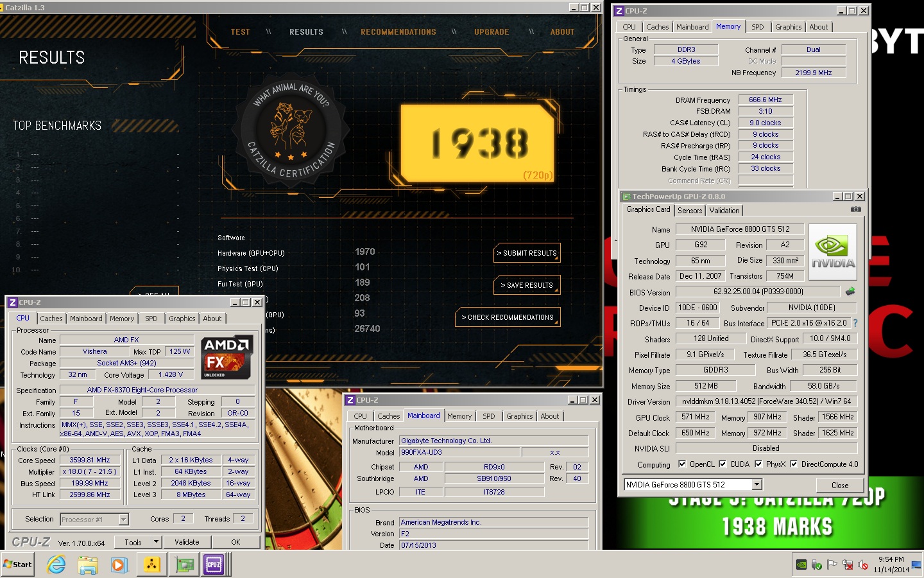Click the Tools button in CPU-Z
The width and height of the screenshot is (924, 578).
tap(133, 542)
